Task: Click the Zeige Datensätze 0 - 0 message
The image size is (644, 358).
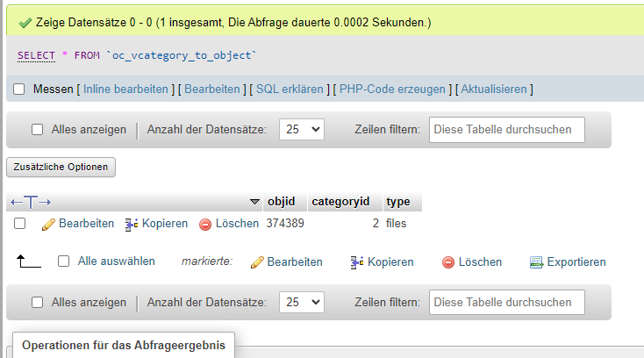Action: 233,22
